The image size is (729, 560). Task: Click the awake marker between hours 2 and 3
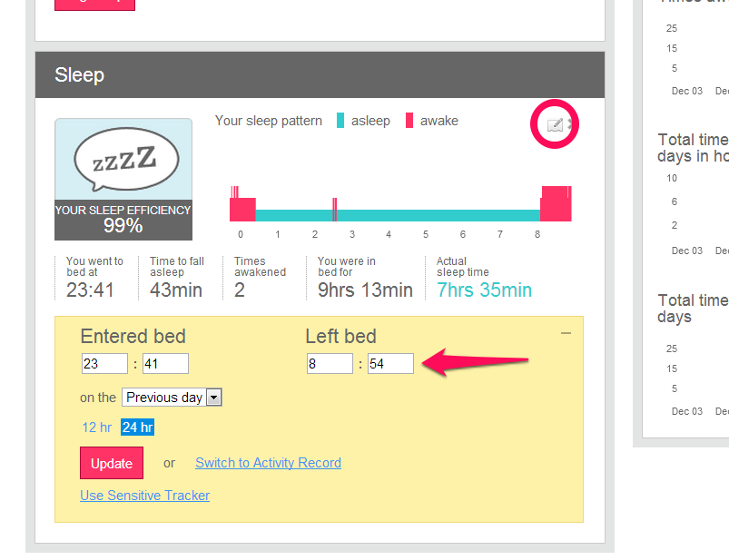point(334,210)
